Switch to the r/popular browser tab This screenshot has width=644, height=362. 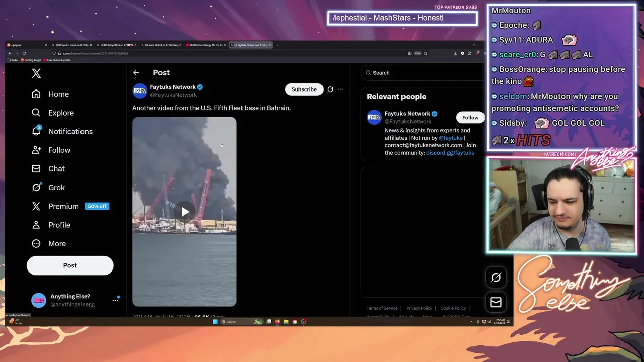tap(26, 45)
